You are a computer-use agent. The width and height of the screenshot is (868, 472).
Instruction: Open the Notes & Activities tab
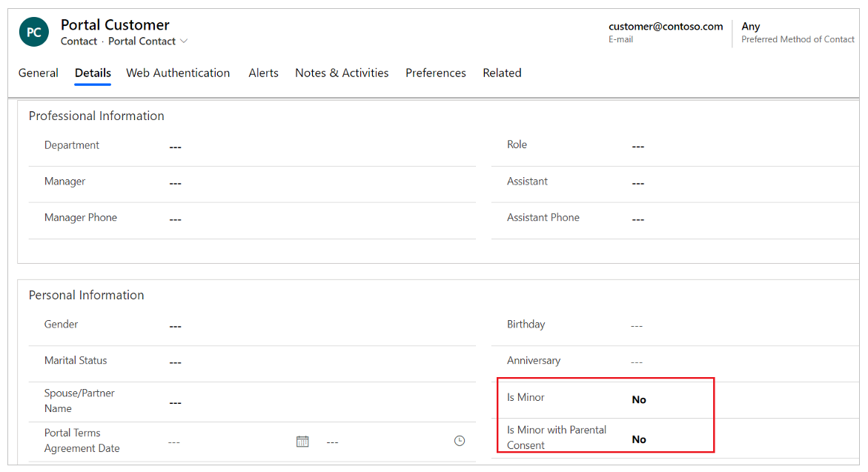(x=342, y=73)
